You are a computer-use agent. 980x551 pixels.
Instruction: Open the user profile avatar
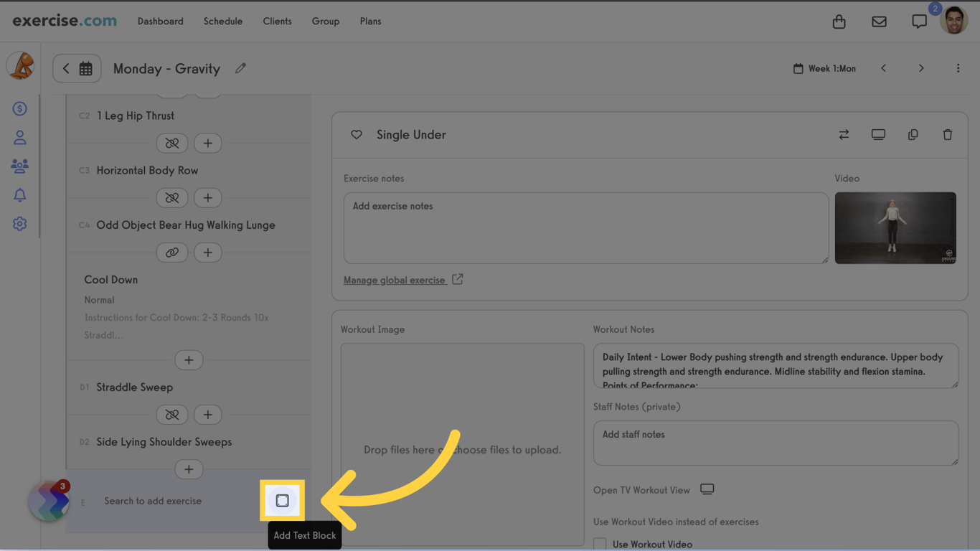954,21
